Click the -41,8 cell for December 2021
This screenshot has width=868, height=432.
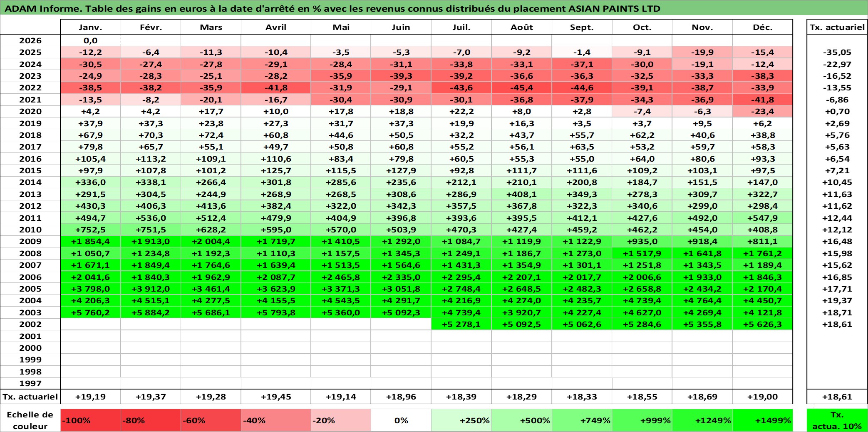[x=762, y=100]
